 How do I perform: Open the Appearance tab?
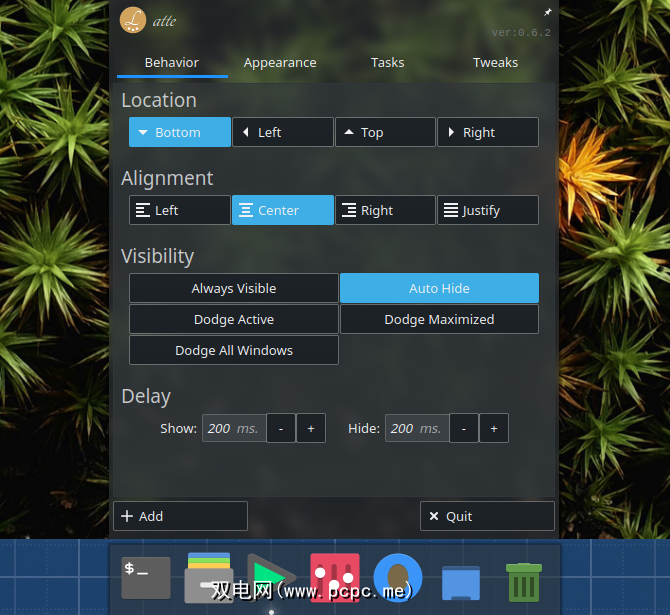280,63
